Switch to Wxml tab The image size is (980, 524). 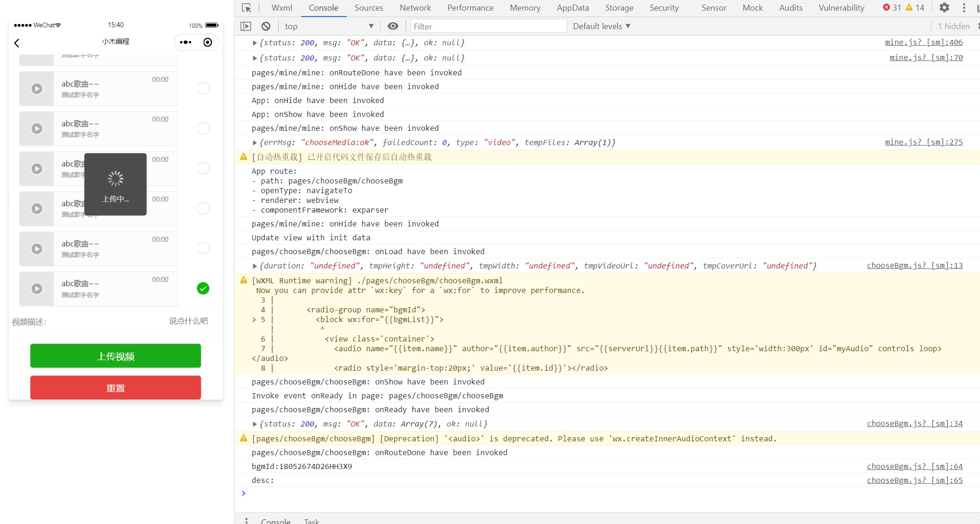click(282, 8)
